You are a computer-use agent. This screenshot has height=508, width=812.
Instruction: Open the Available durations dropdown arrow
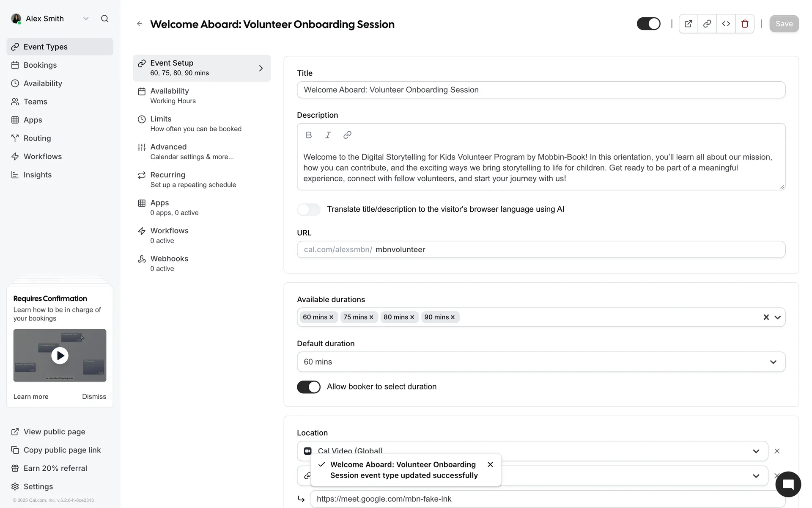777,317
